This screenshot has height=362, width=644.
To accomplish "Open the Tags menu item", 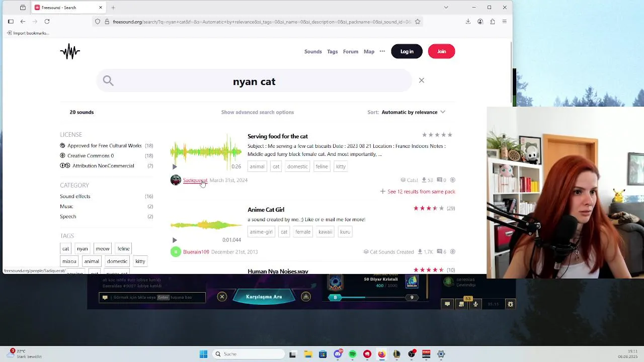I will (x=333, y=52).
